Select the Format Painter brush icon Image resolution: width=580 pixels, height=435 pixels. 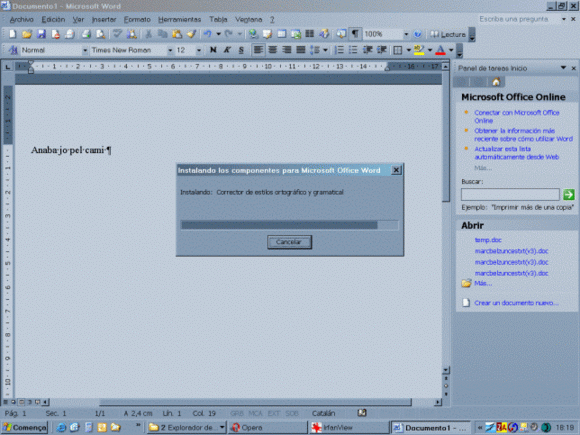coord(191,34)
